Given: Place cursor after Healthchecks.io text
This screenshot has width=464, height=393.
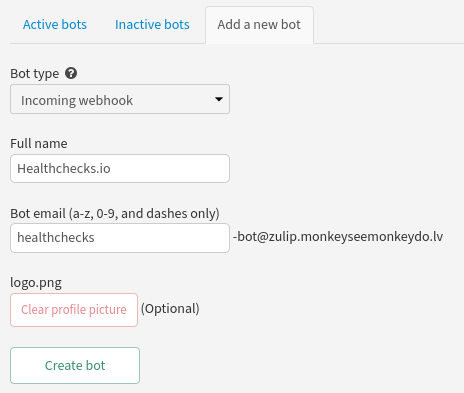Looking at the screenshot, I should tap(111, 169).
